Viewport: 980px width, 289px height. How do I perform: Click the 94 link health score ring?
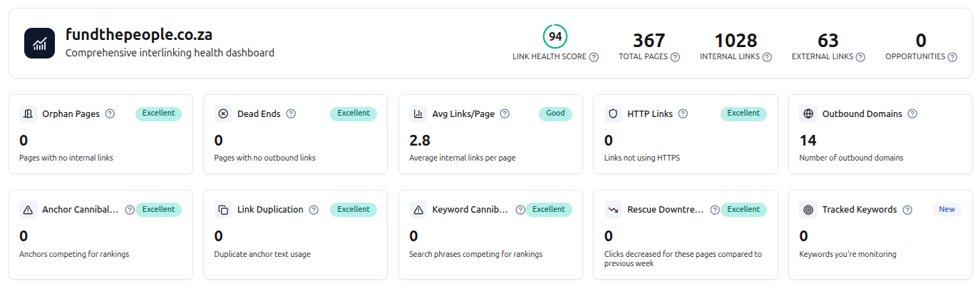click(x=555, y=36)
